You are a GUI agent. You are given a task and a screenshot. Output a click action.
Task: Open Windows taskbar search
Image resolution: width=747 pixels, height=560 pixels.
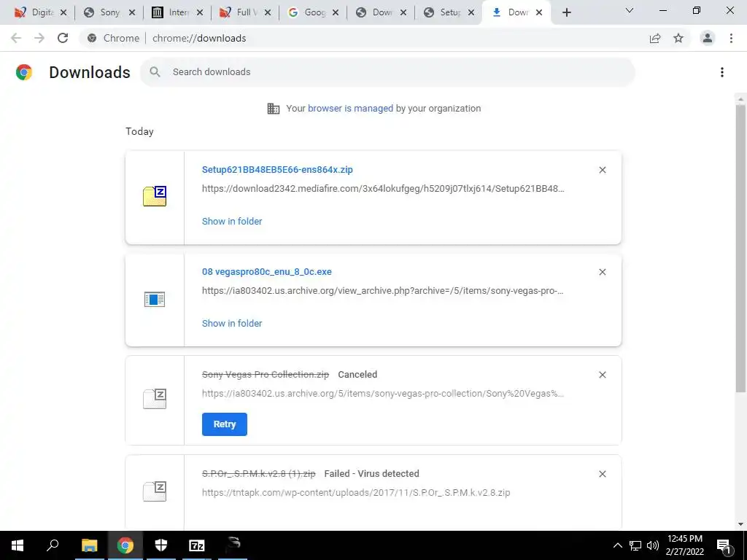[53, 545]
